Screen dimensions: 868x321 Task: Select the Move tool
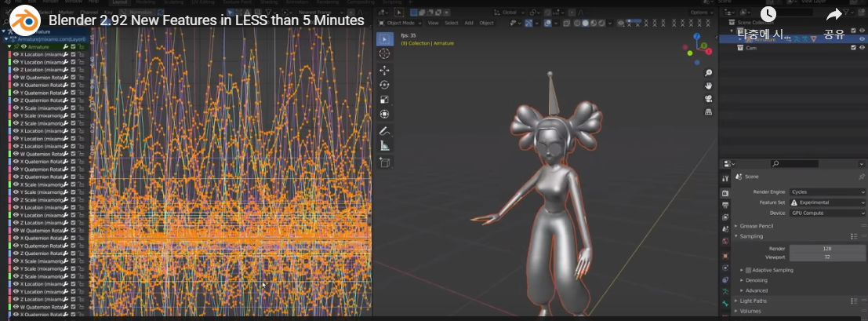click(385, 71)
